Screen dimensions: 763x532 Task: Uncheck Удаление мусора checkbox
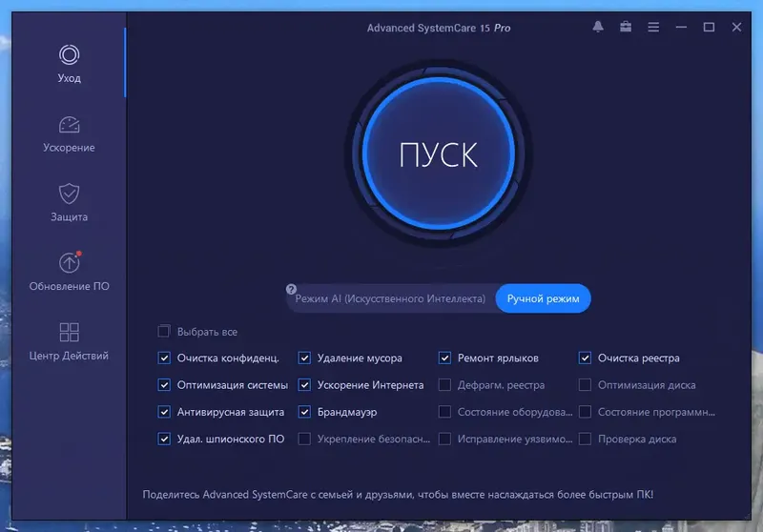(x=304, y=358)
